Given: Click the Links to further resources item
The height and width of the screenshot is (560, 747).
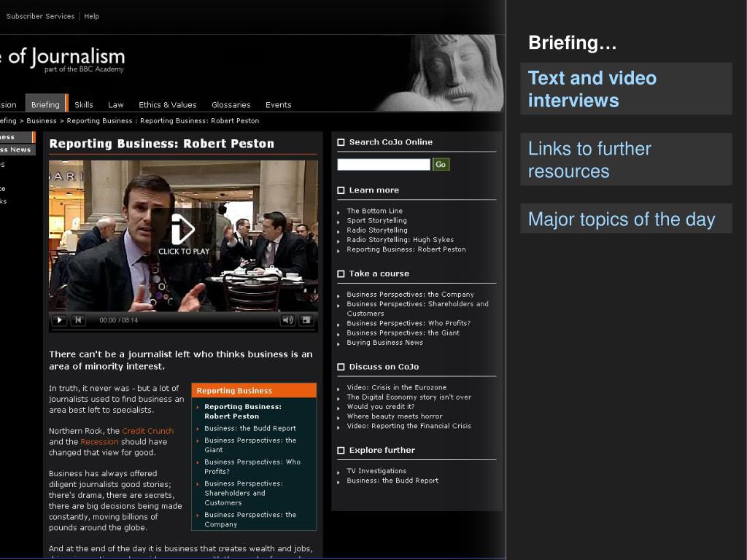Looking at the screenshot, I should 626,160.
